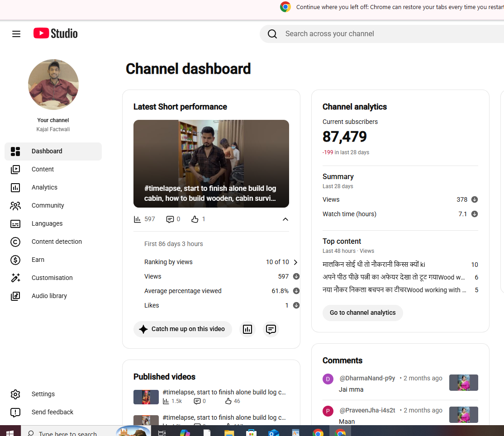Click the Analytics bar chart sidebar icon
The width and height of the screenshot is (504, 436).
pyautogui.click(x=15, y=187)
